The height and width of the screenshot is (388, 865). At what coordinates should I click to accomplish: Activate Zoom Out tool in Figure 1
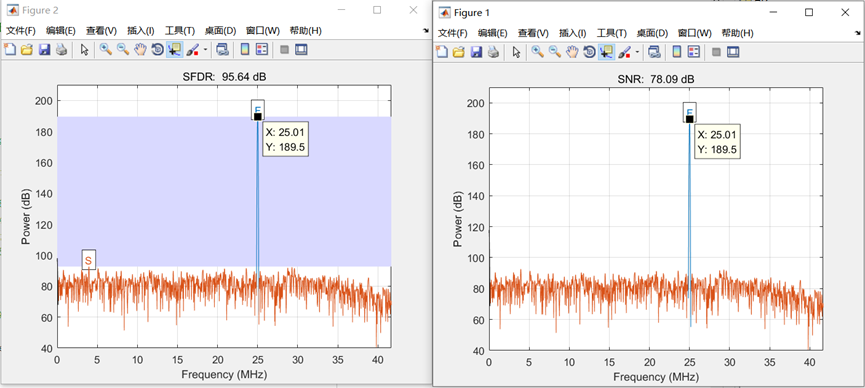(555, 52)
